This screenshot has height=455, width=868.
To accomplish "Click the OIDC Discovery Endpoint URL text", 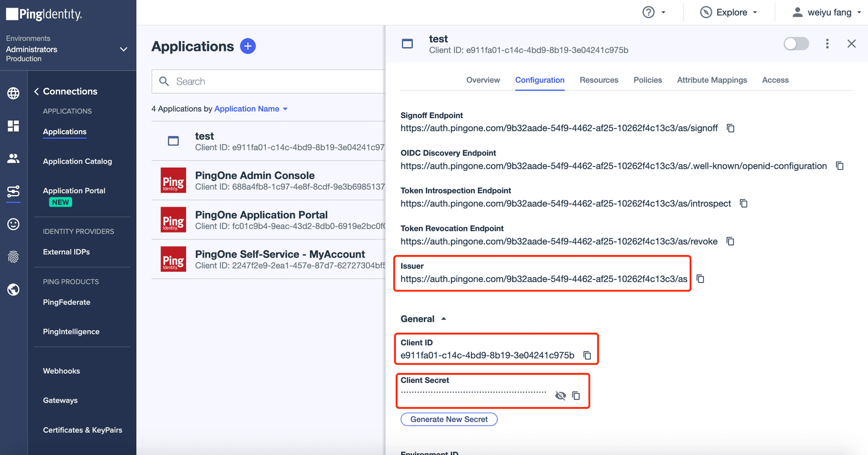I will tap(614, 166).
